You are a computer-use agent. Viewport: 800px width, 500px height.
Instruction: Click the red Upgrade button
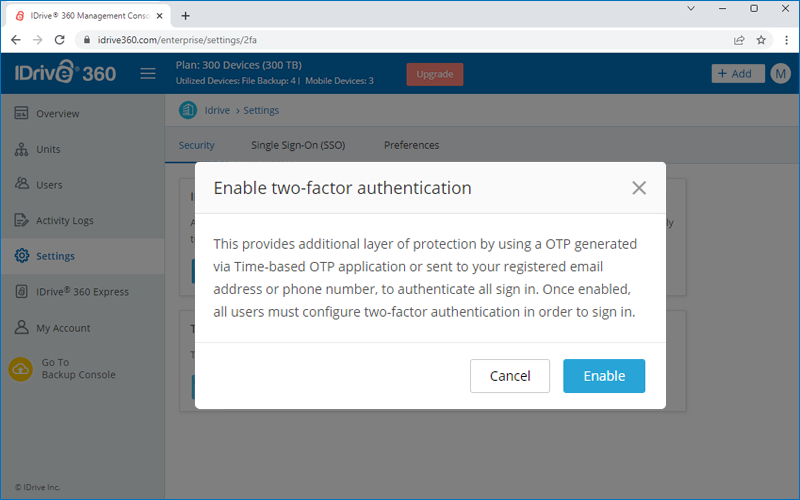coord(435,74)
